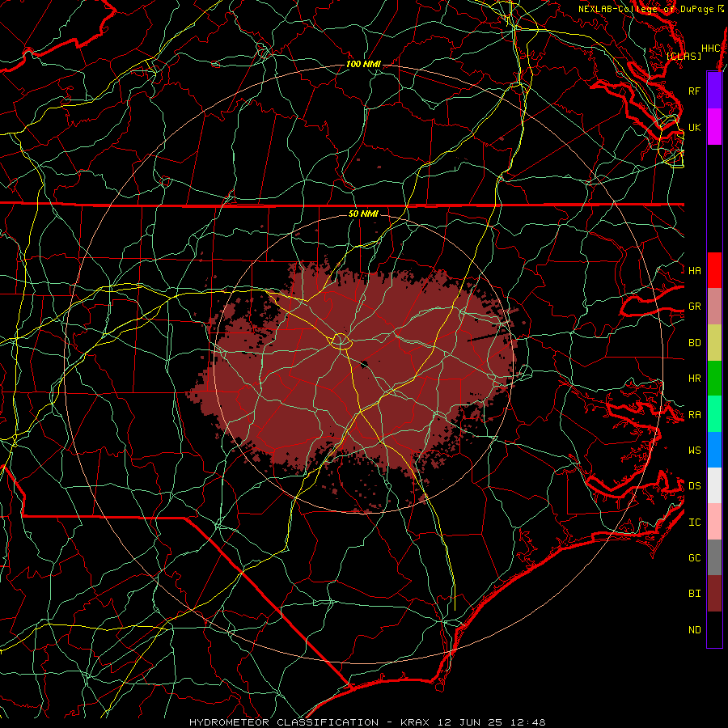Viewport: 728px width, 728px height.
Task: Click the ND legend label
Action: tap(694, 629)
